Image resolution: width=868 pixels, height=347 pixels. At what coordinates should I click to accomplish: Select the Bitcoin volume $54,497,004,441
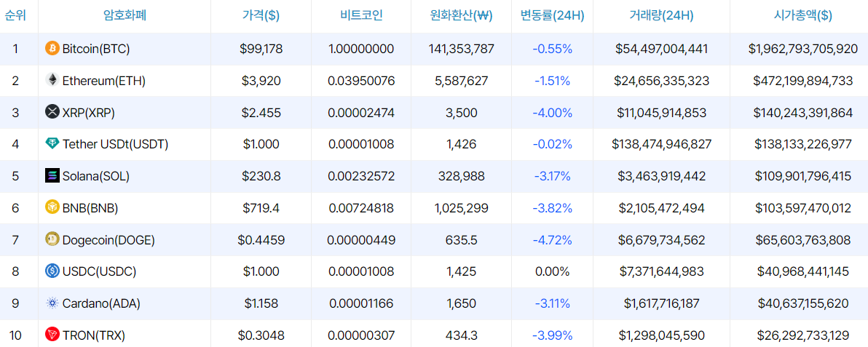pyautogui.click(x=661, y=49)
